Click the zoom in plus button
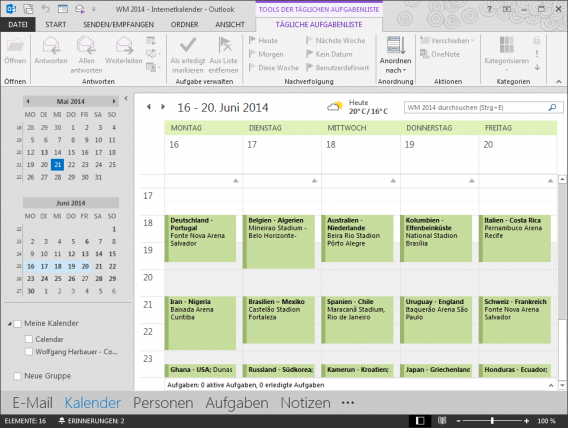This screenshot has height=428, width=568. pyautogui.click(x=526, y=421)
